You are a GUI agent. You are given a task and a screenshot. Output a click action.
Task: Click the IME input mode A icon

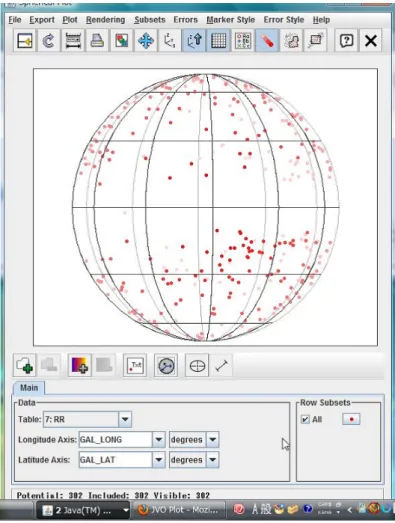point(255,509)
